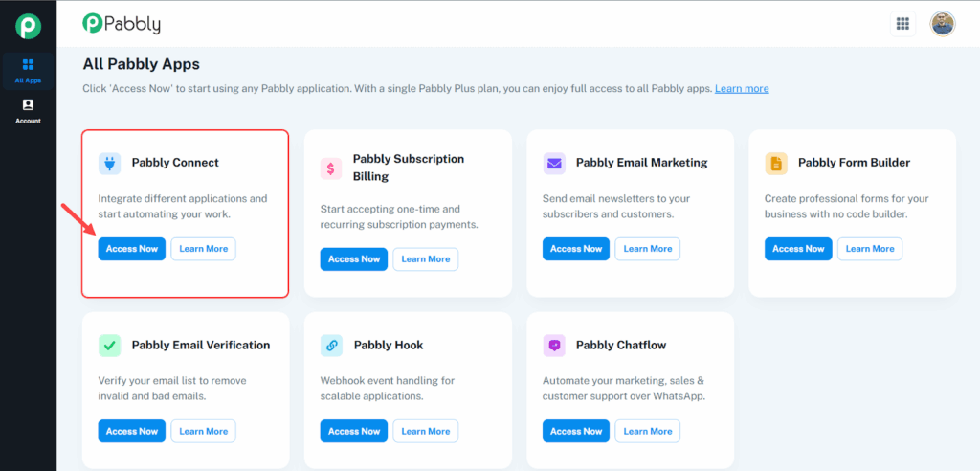Screen dimensions: 980x471
Task: Click 'Webhook event handling' description text
Action: pyautogui.click(x=388, y=389)
